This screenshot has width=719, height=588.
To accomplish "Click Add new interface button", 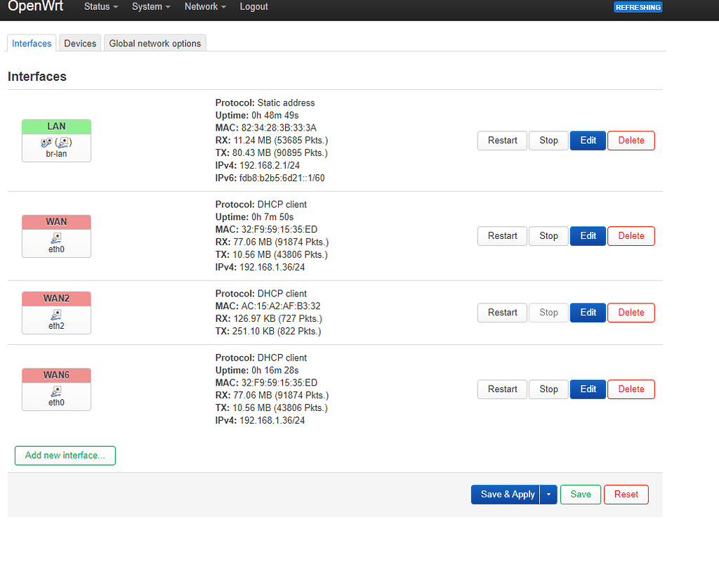I will [65, 455].
